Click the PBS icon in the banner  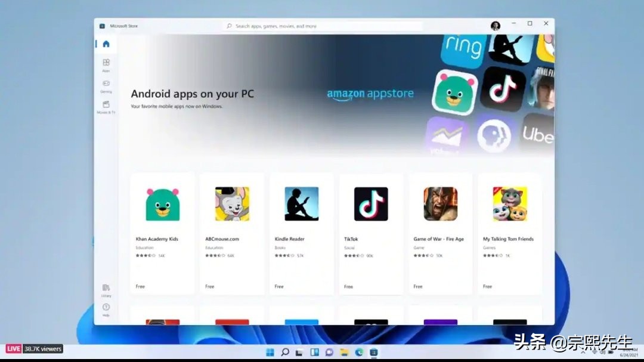click(494, 135)
